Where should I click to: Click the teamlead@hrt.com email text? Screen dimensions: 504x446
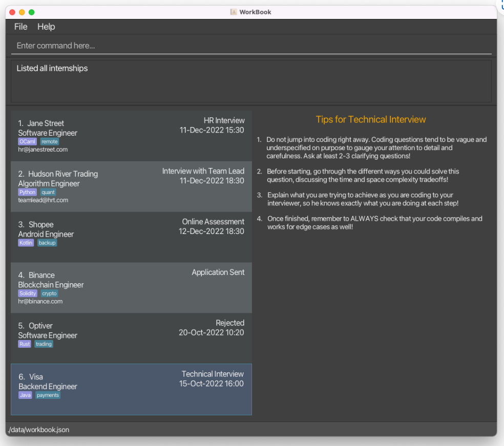pos(43,200)
